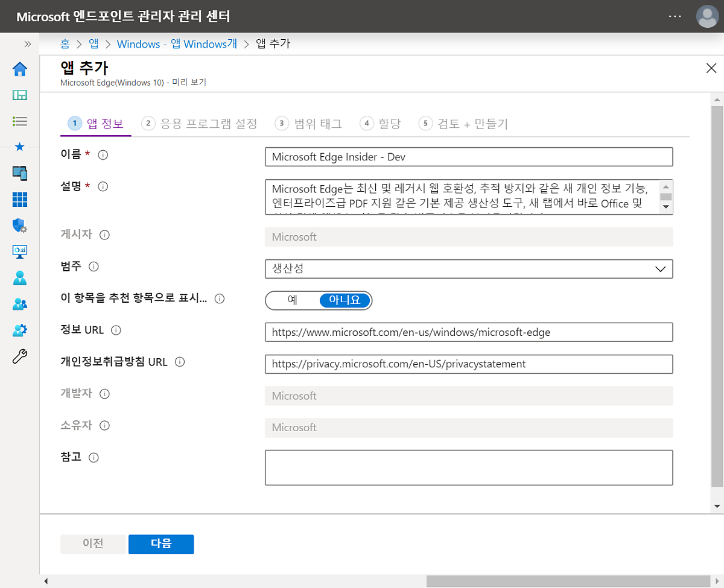Switch to the 응용 프로그램 설정 tab

(199, 124)
